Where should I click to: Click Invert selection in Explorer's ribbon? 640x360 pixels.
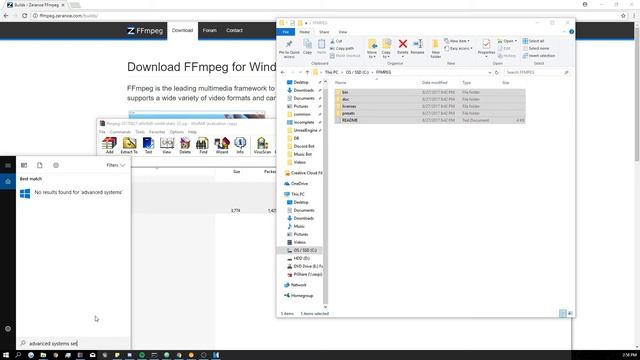tap(539, 56)
